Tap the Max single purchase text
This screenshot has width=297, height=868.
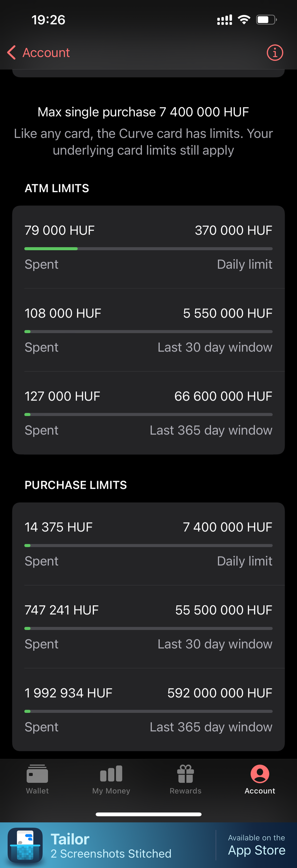(x=143, y=112)
